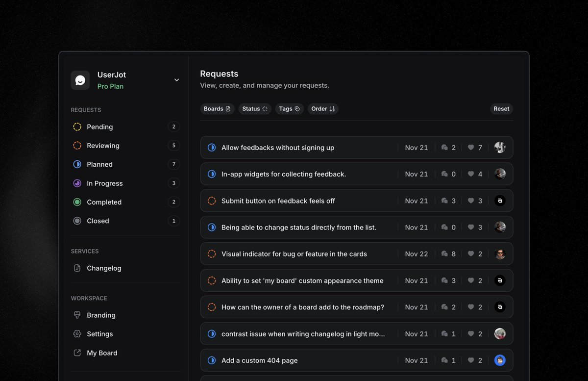The image size is (588, 381).
Task: Click the heart on 'In-app widgets for collecting feedback'
Action: coord(471,174)
